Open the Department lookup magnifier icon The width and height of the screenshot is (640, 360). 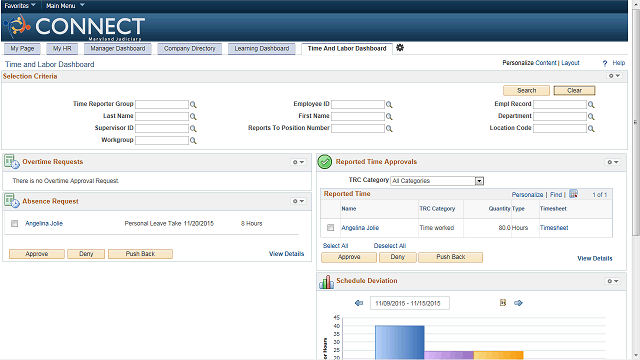[x=591, y=117]
